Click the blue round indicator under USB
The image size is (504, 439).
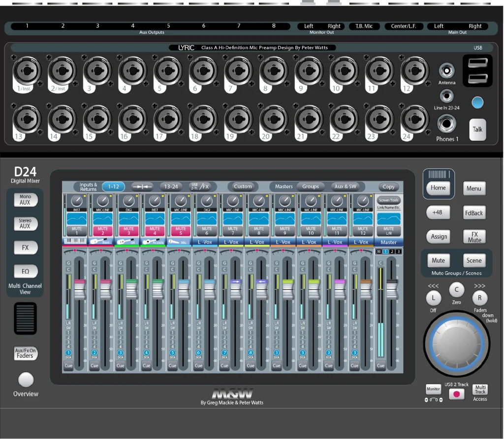[477, 102]
